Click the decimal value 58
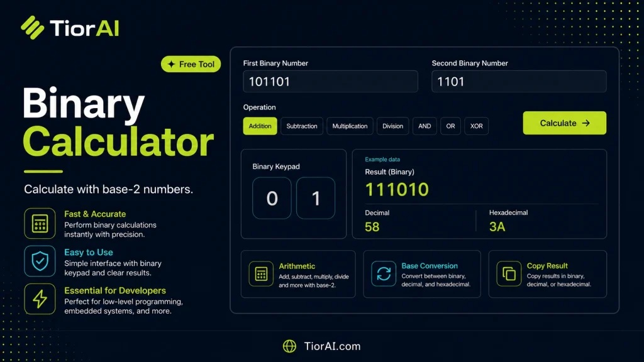The width and height of the screenshot is (644, 362). (372, 226)
